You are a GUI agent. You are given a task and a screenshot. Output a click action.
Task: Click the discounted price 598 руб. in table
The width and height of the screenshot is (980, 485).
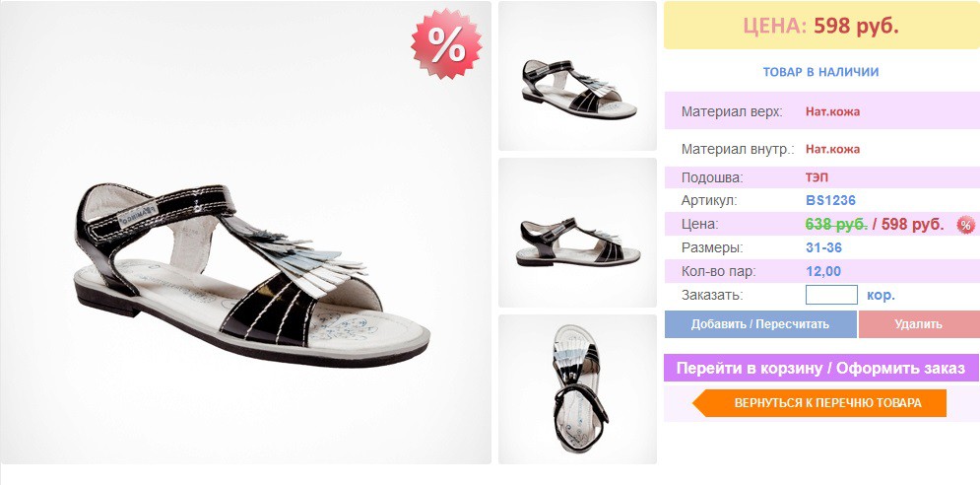tap(912, 224)
